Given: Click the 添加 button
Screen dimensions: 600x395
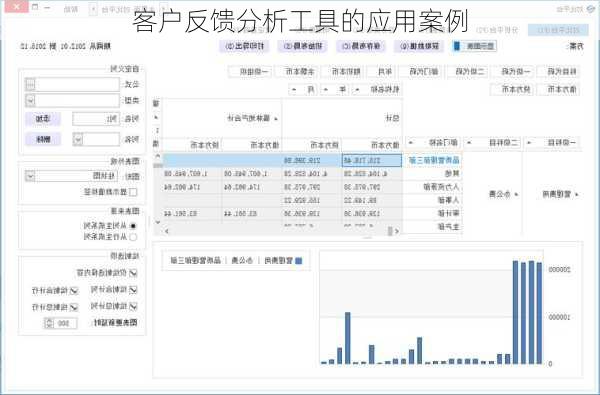Looking at the screenshot, I should (x=43, y=119).
